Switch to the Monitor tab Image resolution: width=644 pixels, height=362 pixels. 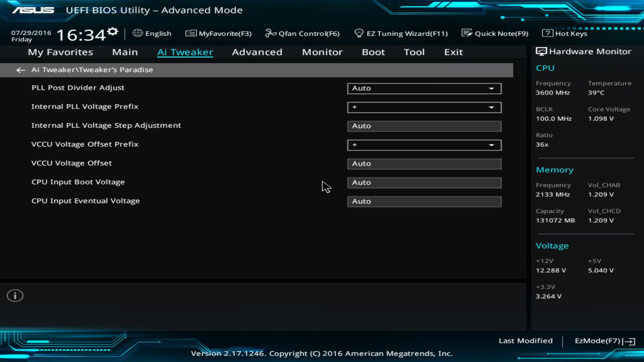(x=322, y=52)
